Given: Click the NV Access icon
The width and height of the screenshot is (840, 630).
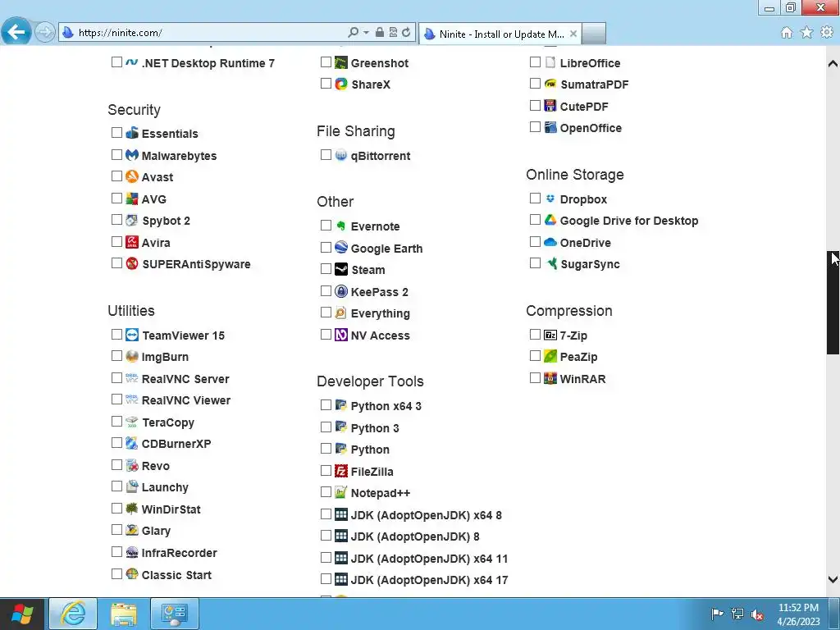Looking at the screenshot, I should point(341,335).
